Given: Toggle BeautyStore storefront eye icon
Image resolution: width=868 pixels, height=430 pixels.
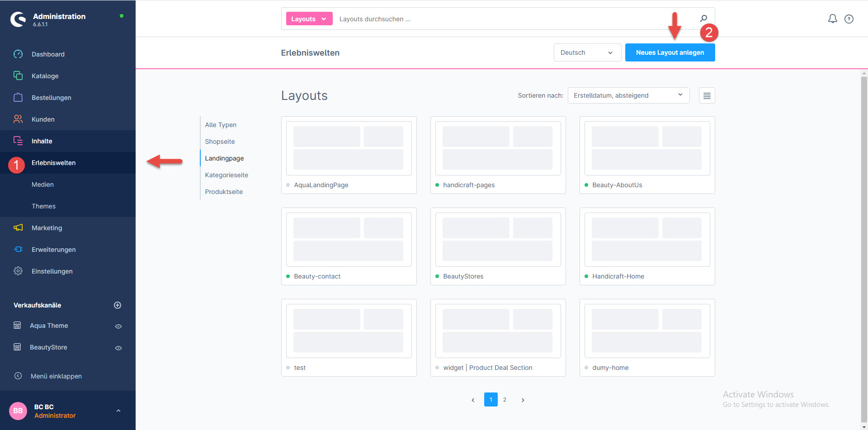Looking at the screenshot, I should pos(118,348).
